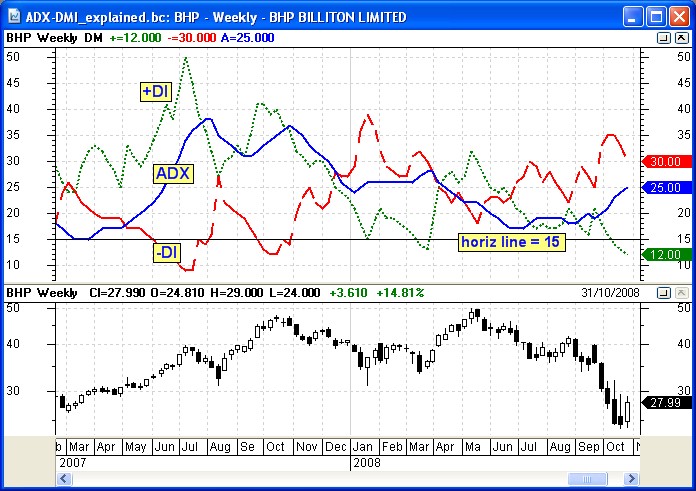Image resolution: width=696 pixels, height=491 pixels.
Task: Click the '+=12.000' reading in DM header
Action: [x=135, y=38]
